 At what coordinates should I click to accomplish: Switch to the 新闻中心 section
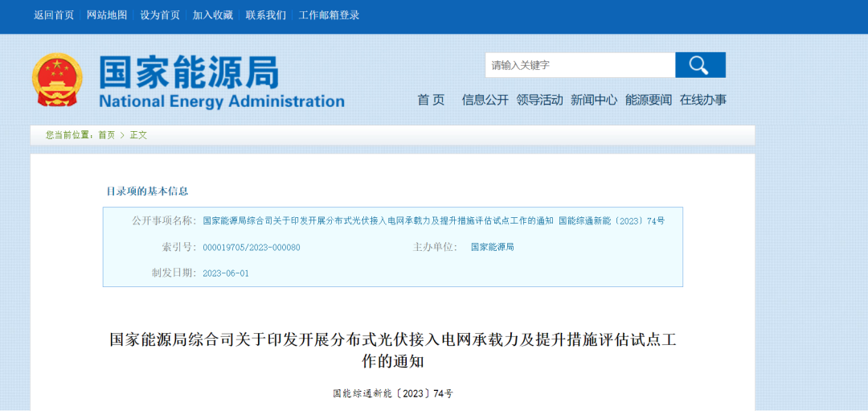[x=594, y=100]
